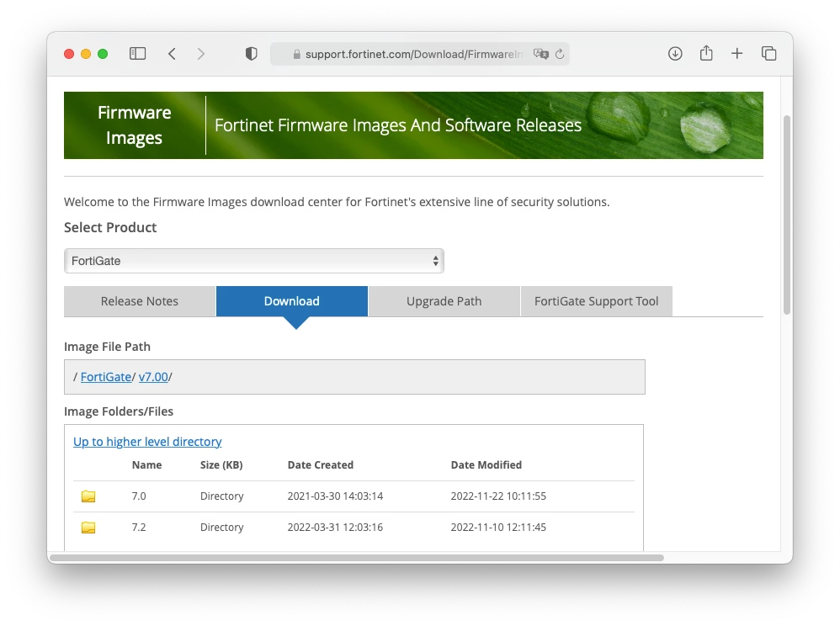Click banner text Fortinet Firmware Images And Software Releases

(x=398, y=125)
